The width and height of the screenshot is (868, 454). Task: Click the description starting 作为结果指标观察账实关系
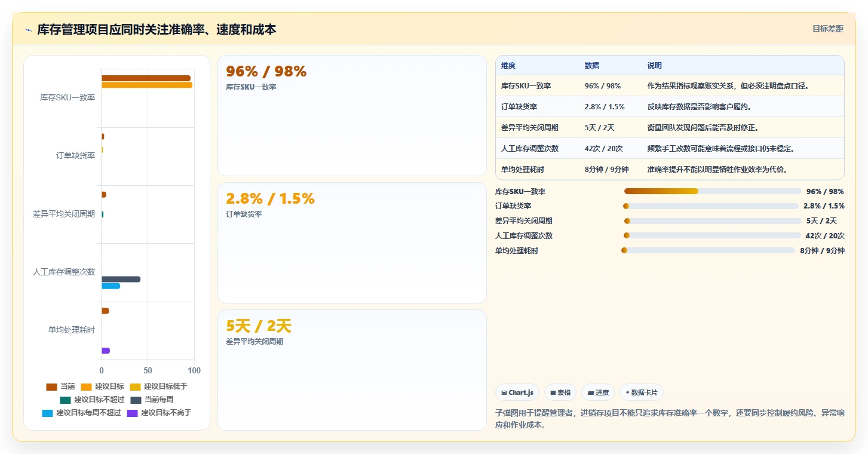coord(728,86)
